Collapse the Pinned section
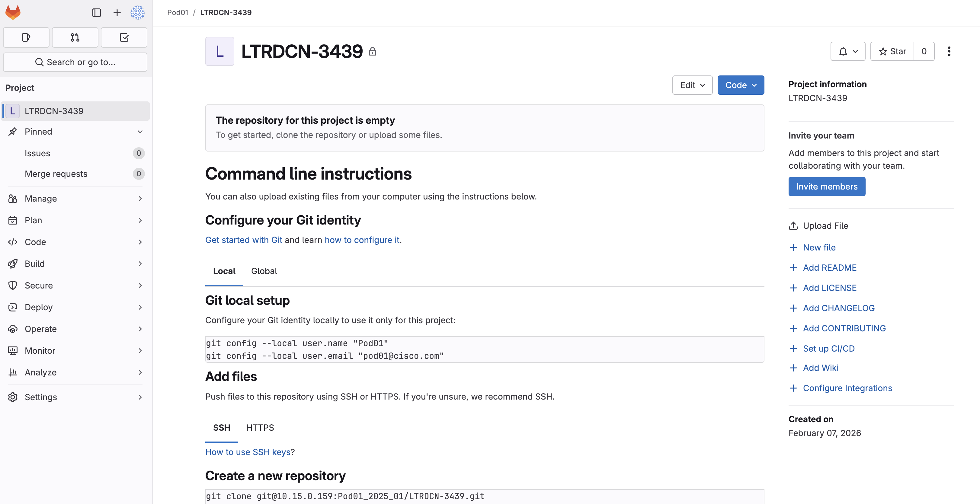The image size is (980, 504). pyautogui.click(x=140, y=132)
